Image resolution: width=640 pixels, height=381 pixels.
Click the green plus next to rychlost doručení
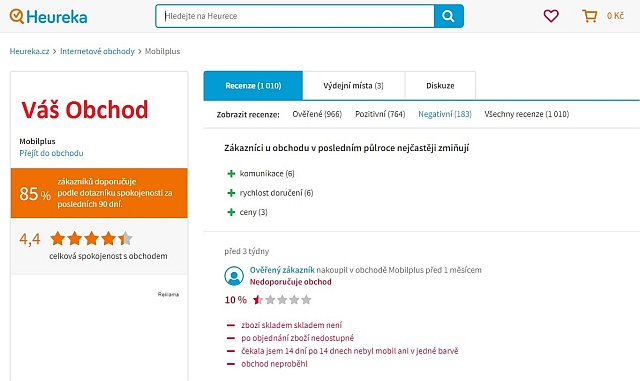point(231,193)
